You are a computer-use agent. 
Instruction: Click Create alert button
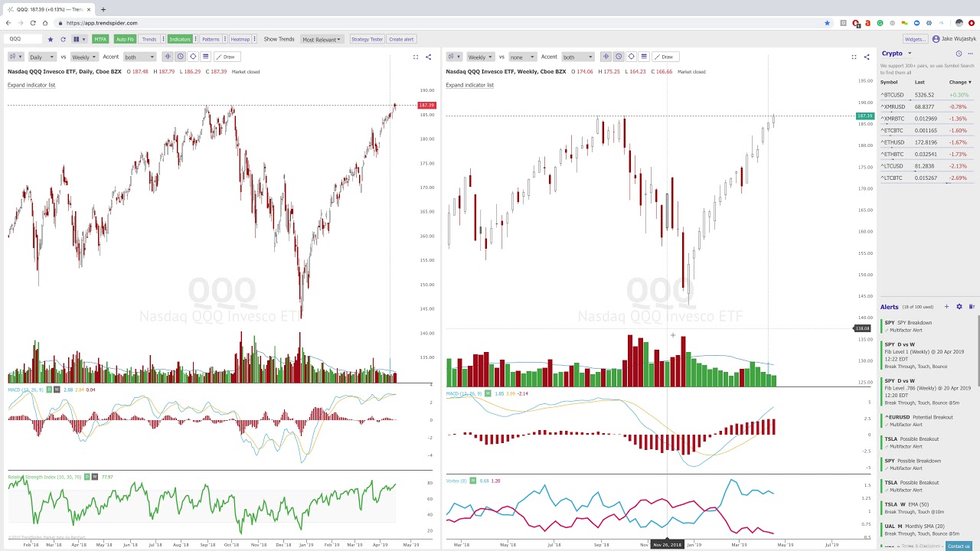pyautogui.click(x=401, y=39)
